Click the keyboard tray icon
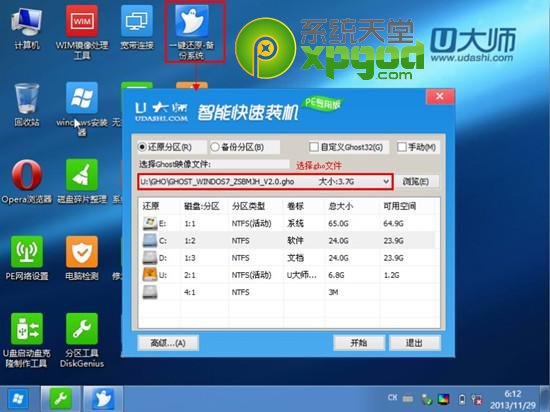Screen dimensions: 550x412 408,399
